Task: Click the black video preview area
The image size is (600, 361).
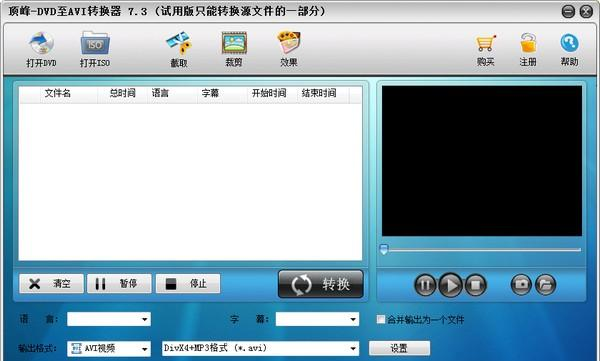Action: tap(482, 161)
